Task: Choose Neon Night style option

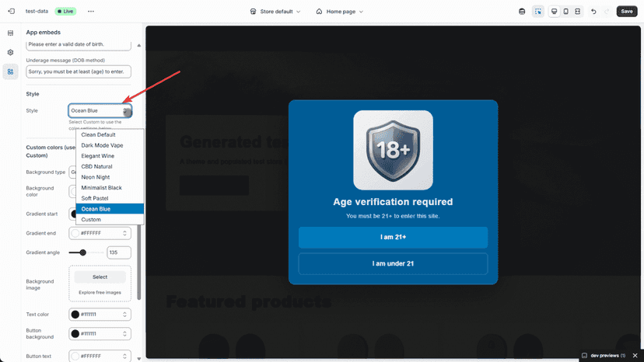Action: point(110,177)
